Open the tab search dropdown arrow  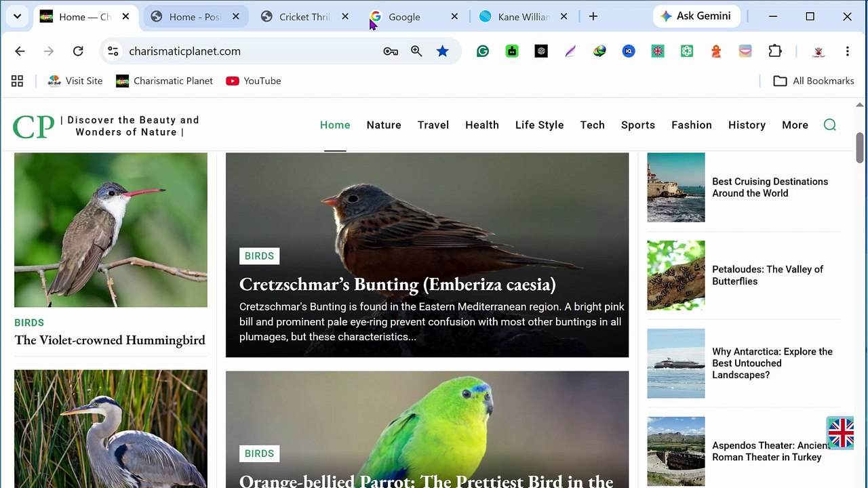click(x=17, y=16)
